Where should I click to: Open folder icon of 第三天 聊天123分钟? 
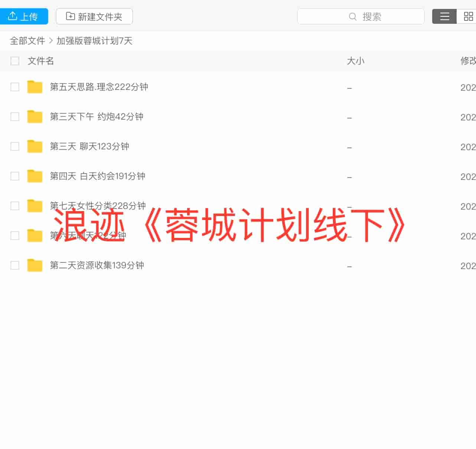pos(35,146)
